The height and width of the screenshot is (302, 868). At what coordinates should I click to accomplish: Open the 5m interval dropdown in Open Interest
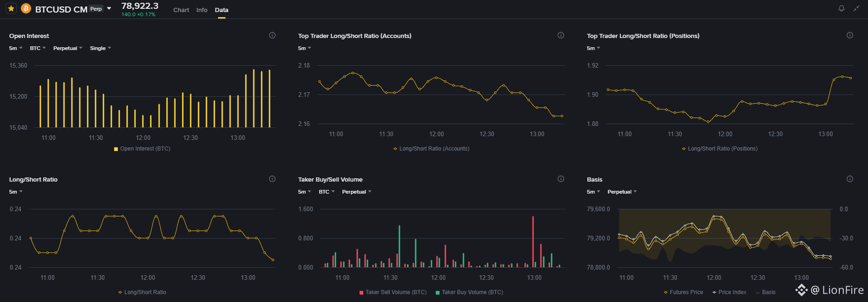(x=16, y=48)
